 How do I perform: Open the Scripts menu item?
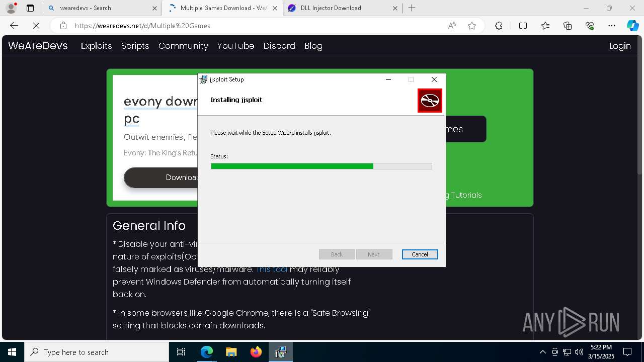click(135, 46)
